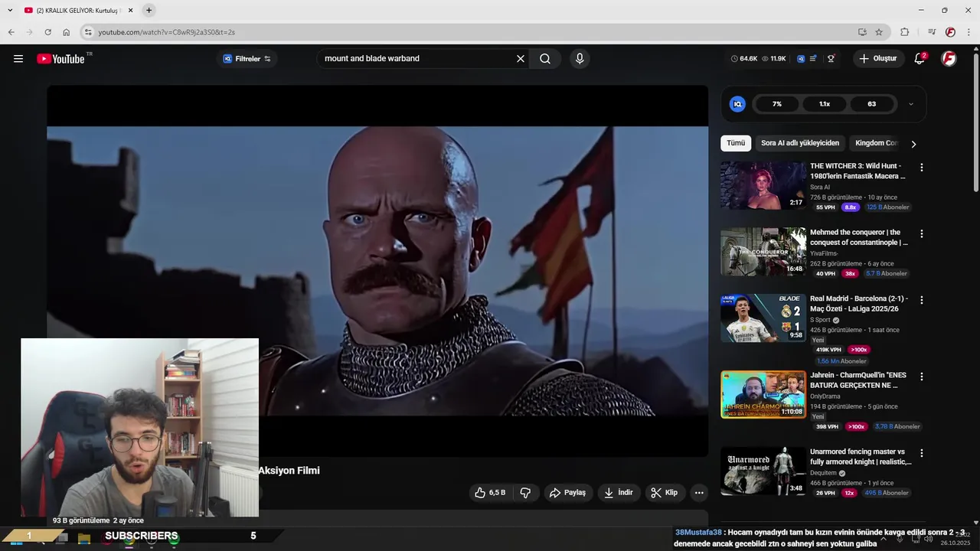980x551 pixels.
Task: Open tab search dropdown arrow
Action: click(8, 10)
